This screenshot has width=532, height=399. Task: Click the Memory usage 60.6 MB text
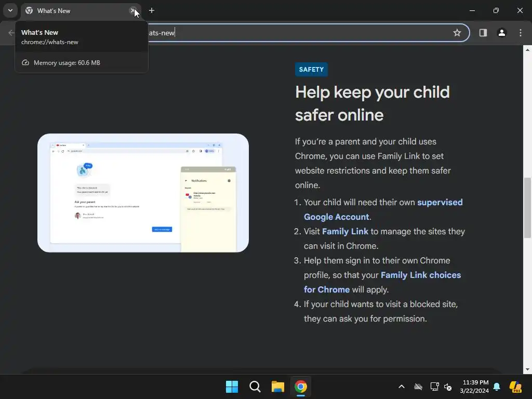pos(67,63)
